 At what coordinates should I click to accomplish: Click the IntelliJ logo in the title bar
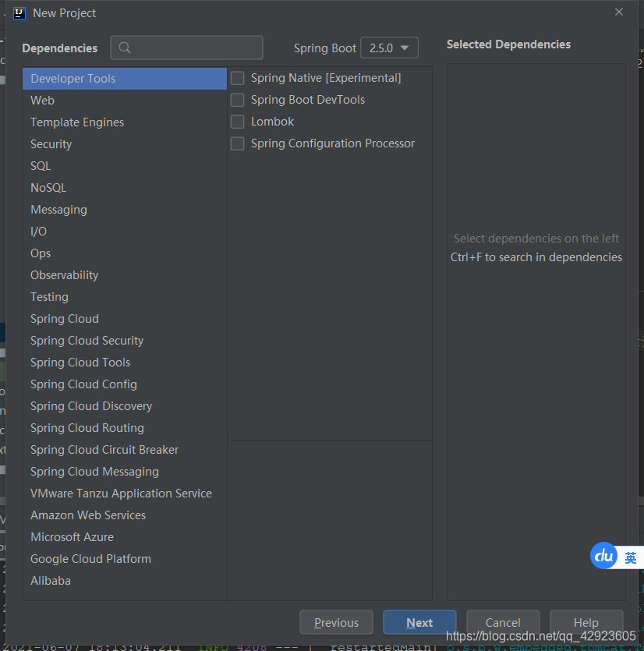pyautogui.click(x=19, y=13)
